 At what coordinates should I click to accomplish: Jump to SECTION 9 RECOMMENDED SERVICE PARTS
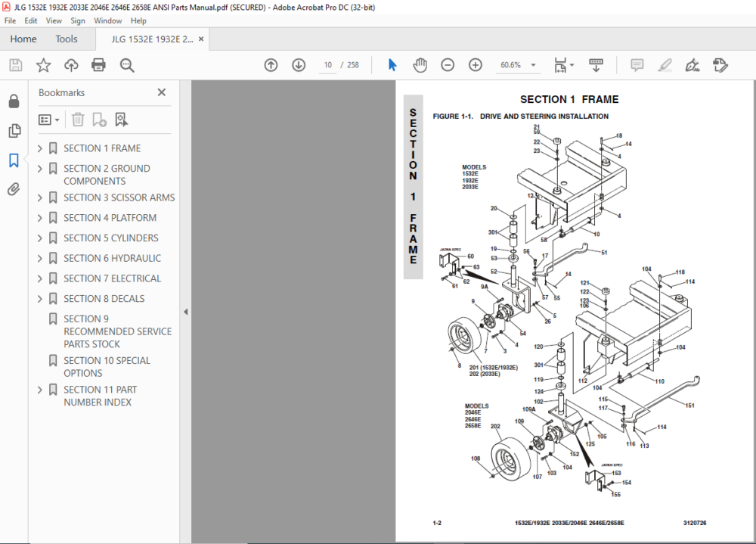point(118,331)
